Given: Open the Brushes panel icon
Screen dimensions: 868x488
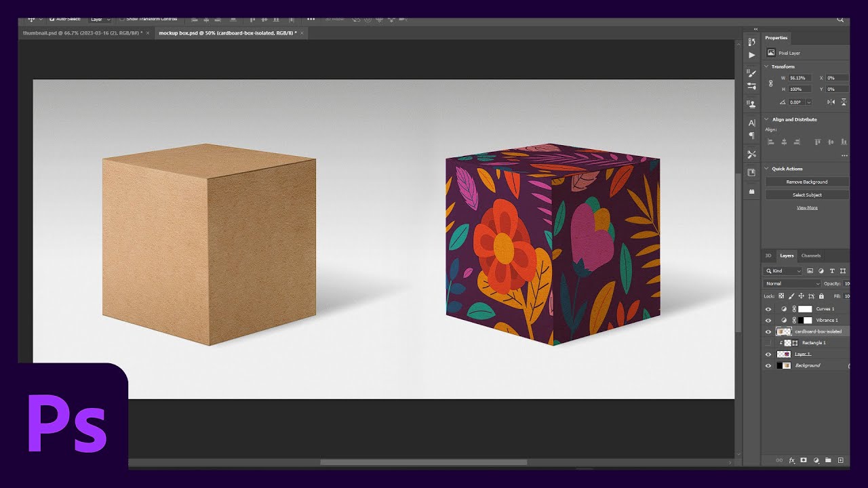Looking at the screenshot, I should point(751,73).
